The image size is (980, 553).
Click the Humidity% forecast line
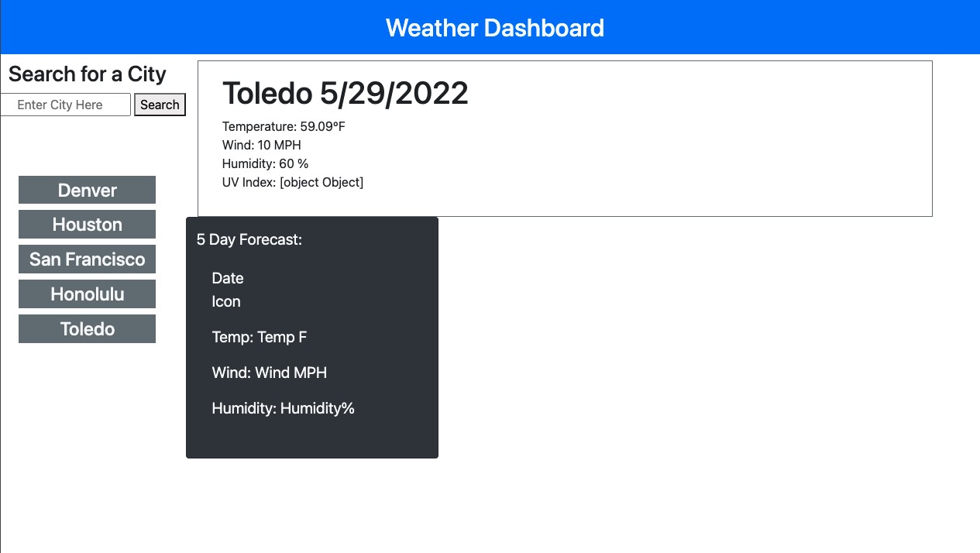tap(284, 407)
